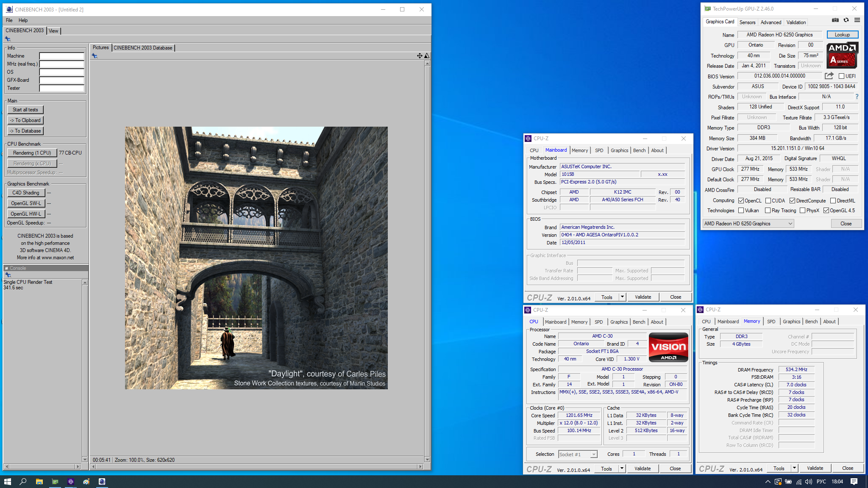Open the Tools dropdown arrow in the Mainboard CPU-Z window
The image size is (868, 488).
(622, 297)
